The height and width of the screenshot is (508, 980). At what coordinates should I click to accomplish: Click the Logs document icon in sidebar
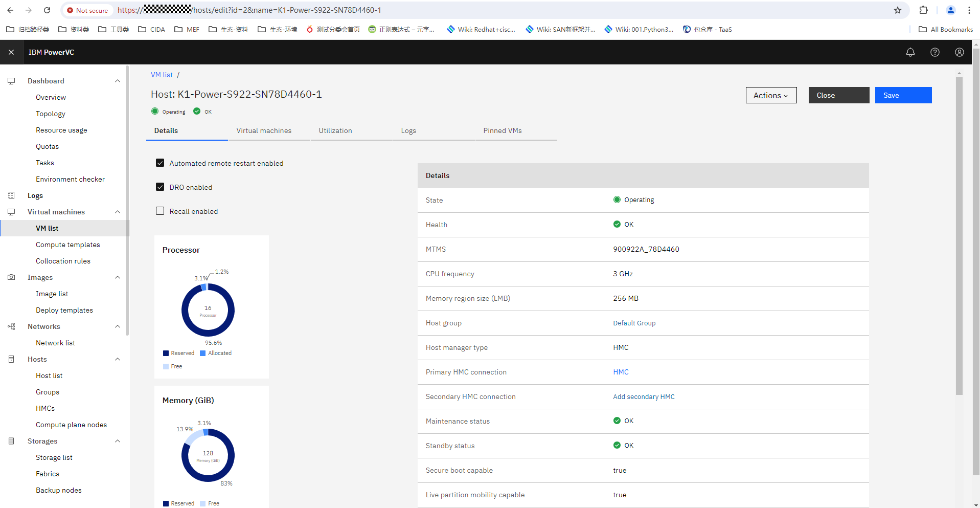(11, 195)
